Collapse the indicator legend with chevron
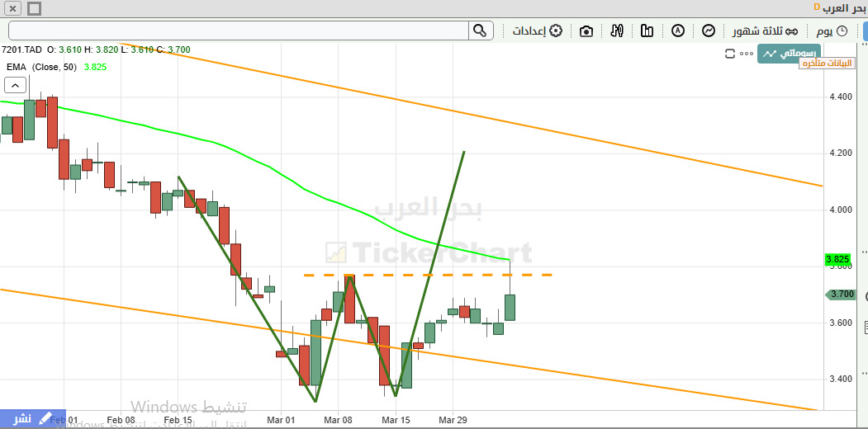The image size is (868, 429). (x=15, y=84)
